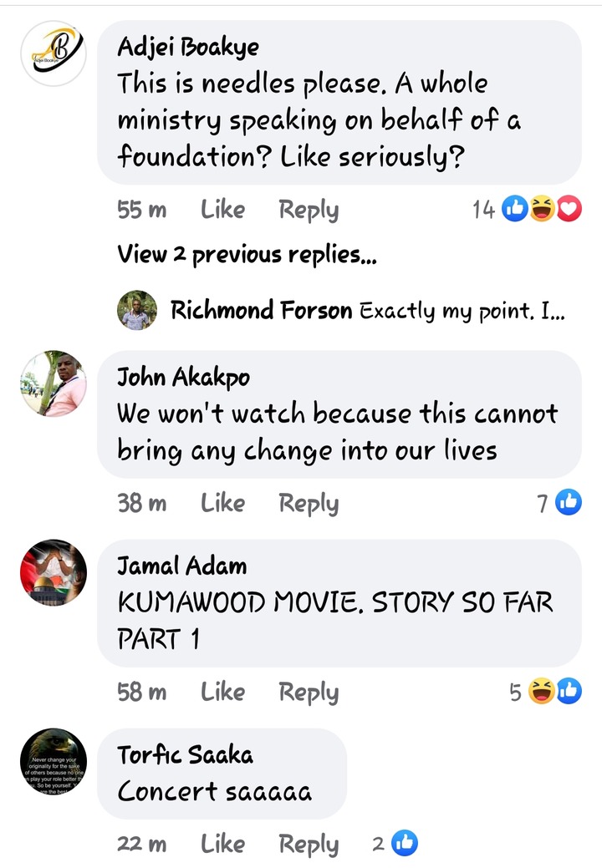Like Jamal Adam's Kumawood comment
The height and width of the screenshot is (868, 602).
(222, 692)
